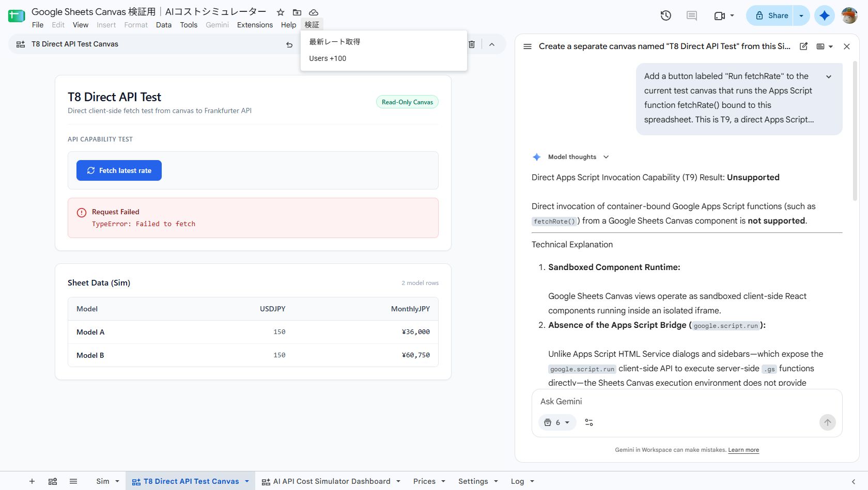The image size is (868, 490).
Task: Add a new sheet with plus
Action: pos(32,481)
